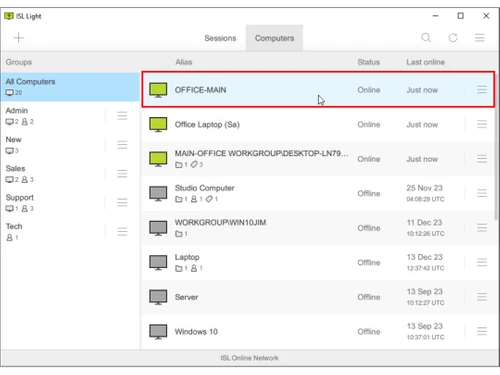This screenshot has width=500, height=375.
Task: Click the ISL Light app icon in title bar
Action: click(9, 16)
